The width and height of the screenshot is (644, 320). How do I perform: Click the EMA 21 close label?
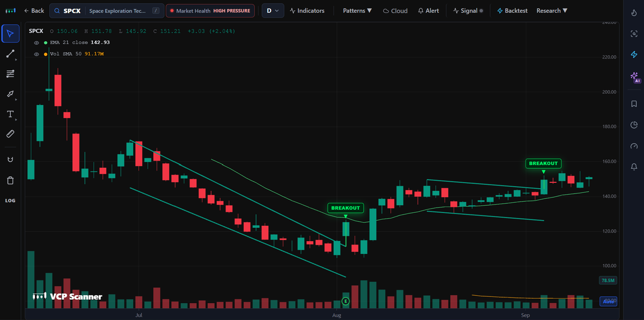tap(68, 42)
